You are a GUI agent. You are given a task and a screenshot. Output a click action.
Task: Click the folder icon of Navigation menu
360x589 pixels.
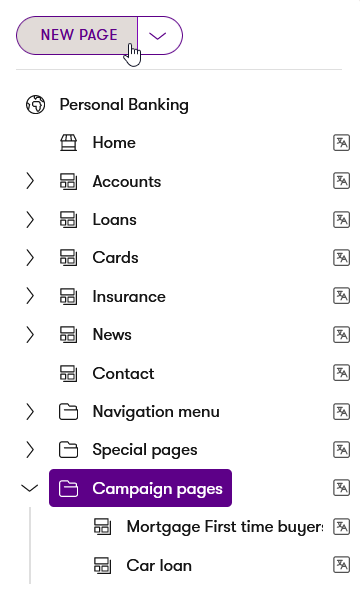[x=68, y=412]
